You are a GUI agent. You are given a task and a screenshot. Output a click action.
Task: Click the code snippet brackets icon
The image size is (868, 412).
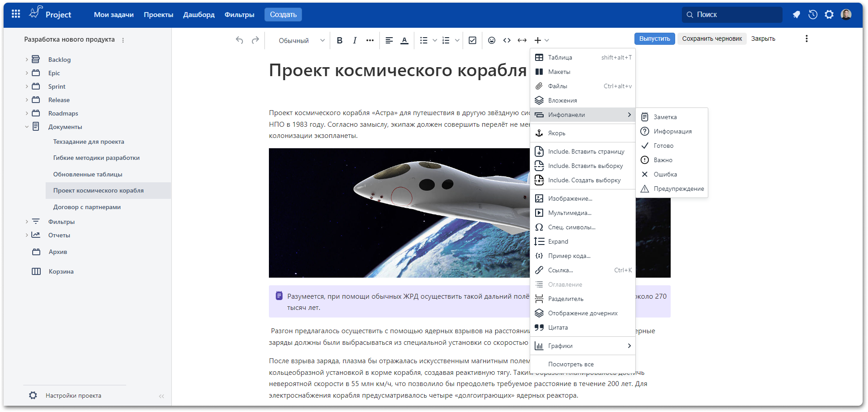pyautogui.click(x=506, y=40)
